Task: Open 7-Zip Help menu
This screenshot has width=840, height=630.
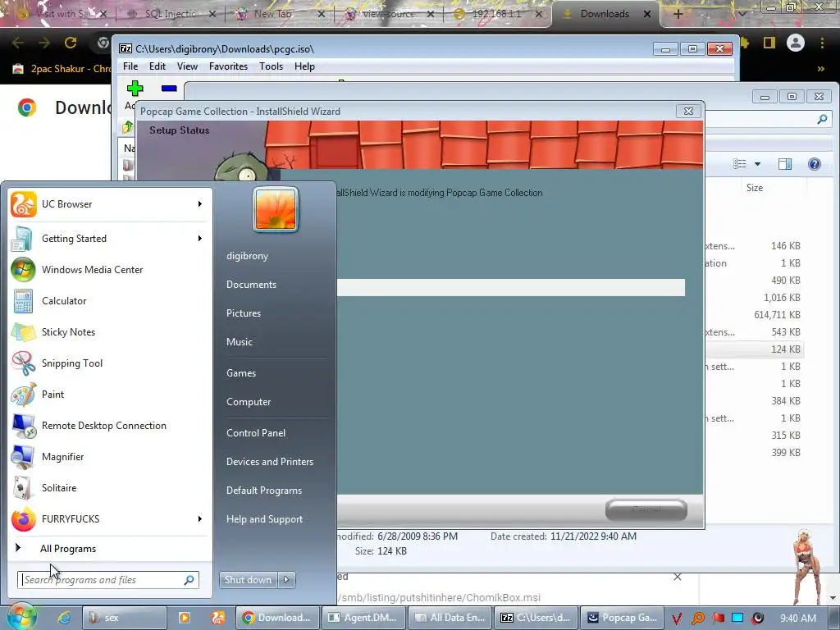Action: tap(304, 66)
